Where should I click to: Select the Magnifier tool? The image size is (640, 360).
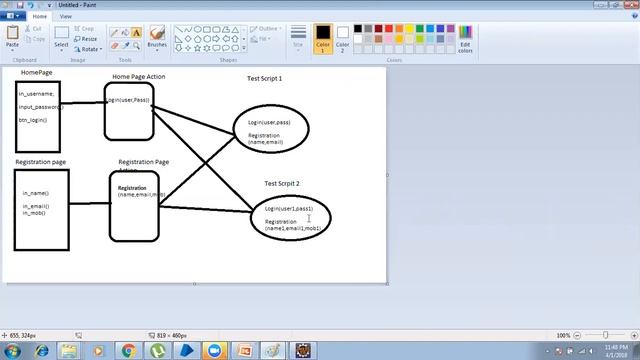click(136, 45)
